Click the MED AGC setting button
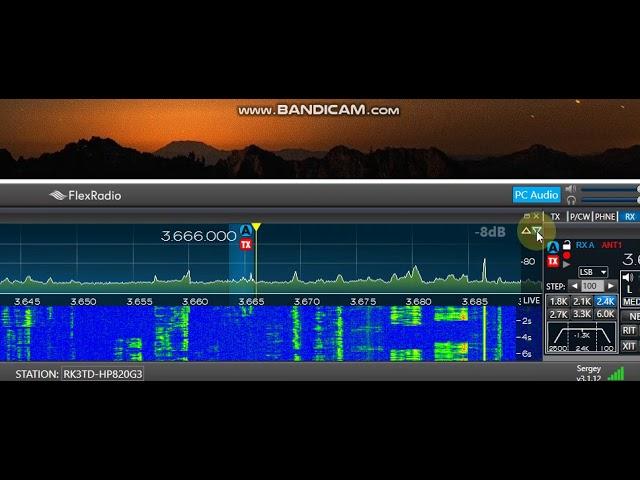Image resolution: width=640 pixels, height=480 pixels. click(x=631, y=302)
